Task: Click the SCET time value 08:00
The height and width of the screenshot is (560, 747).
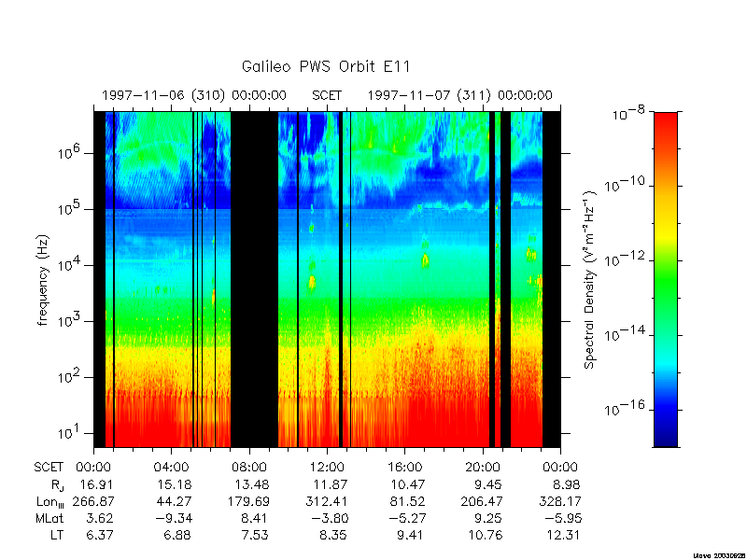Action: pyautogui.click(x=249, y=468)
